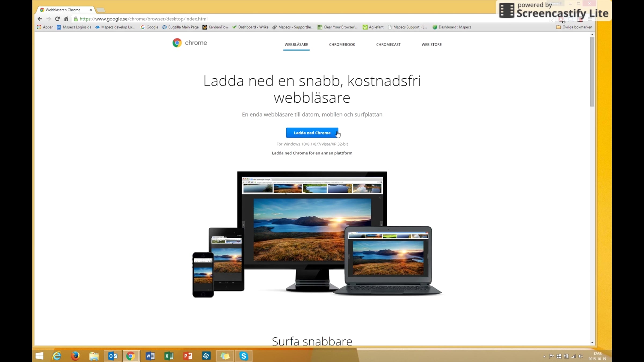Viewport: 644px width, 362px height.
Task: Open the Appar bookmarks shortcut
Action: click(45, 27)
